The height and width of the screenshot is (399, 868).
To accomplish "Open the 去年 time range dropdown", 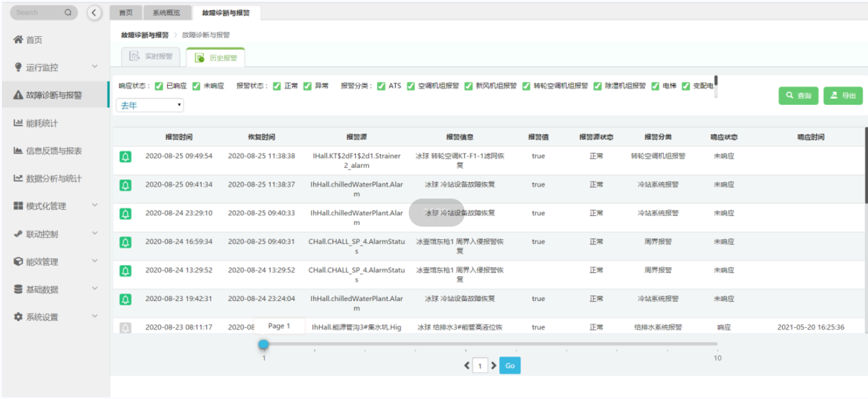I will tap(150, 106).
